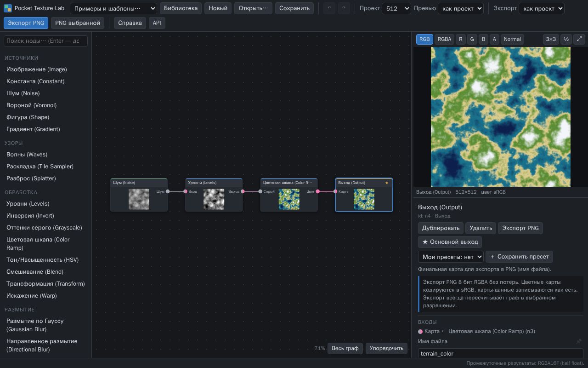Viewport: 588px width, 368px height.
Task: Click the Дублировать button
Action: 441,228
